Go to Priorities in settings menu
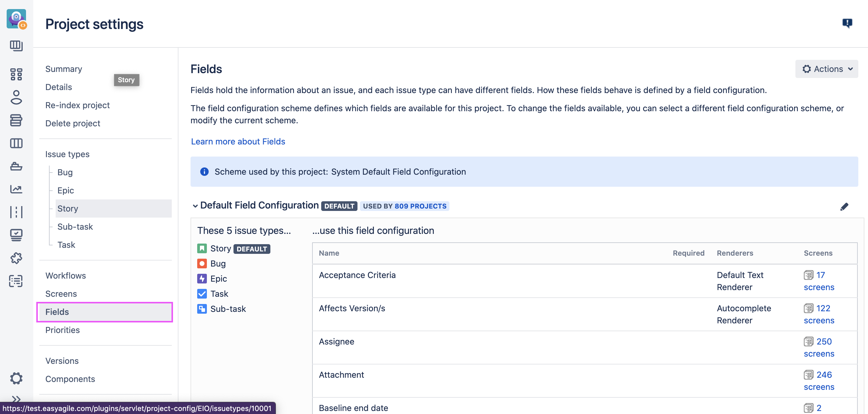This screenshot has width=868, height=414. pyautogui.click(x=63, y=330)
